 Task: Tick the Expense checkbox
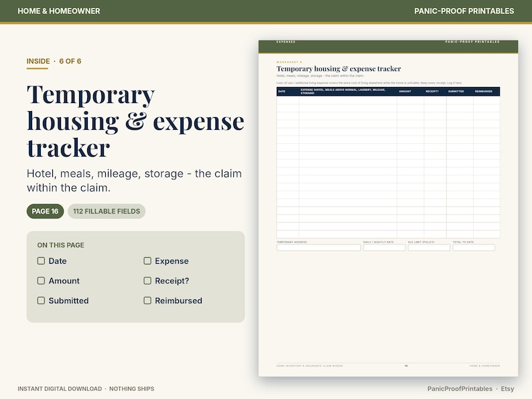[x=147, y=260]
